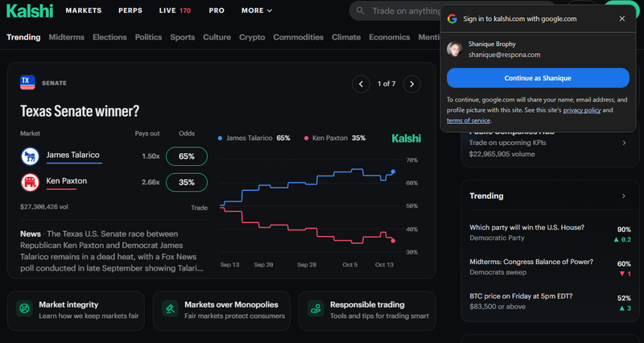Open Which party will win U.S. House market
The width and height of the screenshot is (644, 343).
pyautogui.click(x=550, y=233)
